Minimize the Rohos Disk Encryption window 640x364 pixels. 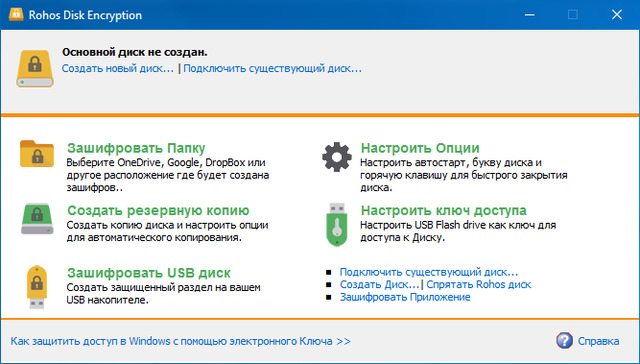click(x=529, y=15)
